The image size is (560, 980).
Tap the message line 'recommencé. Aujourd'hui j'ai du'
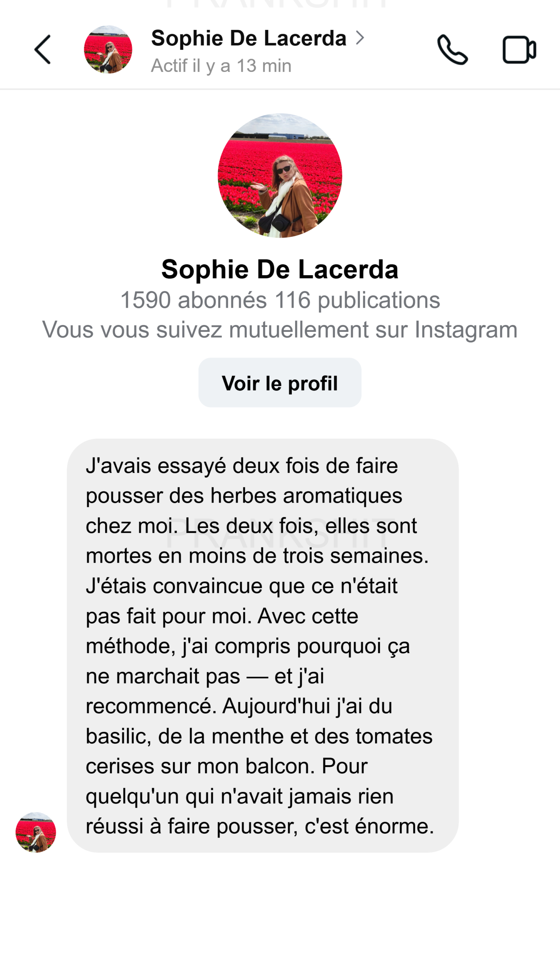pos(239,707)
